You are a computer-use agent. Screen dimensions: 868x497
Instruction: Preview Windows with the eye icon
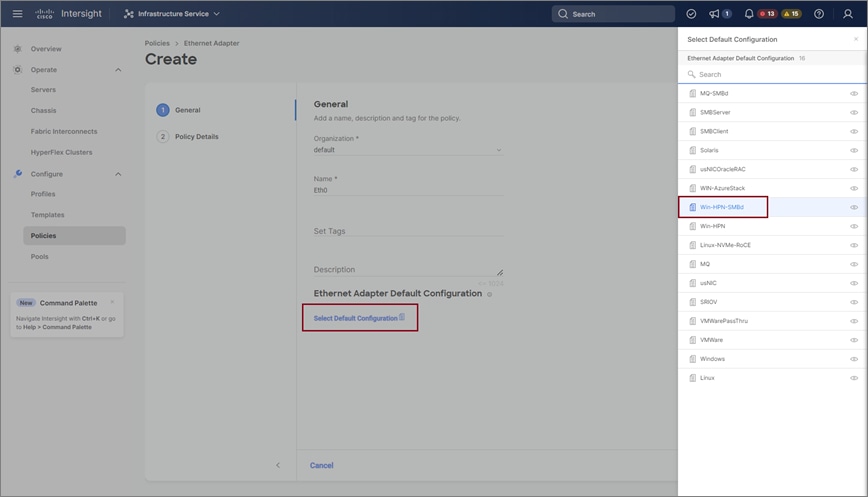(854, 359)
